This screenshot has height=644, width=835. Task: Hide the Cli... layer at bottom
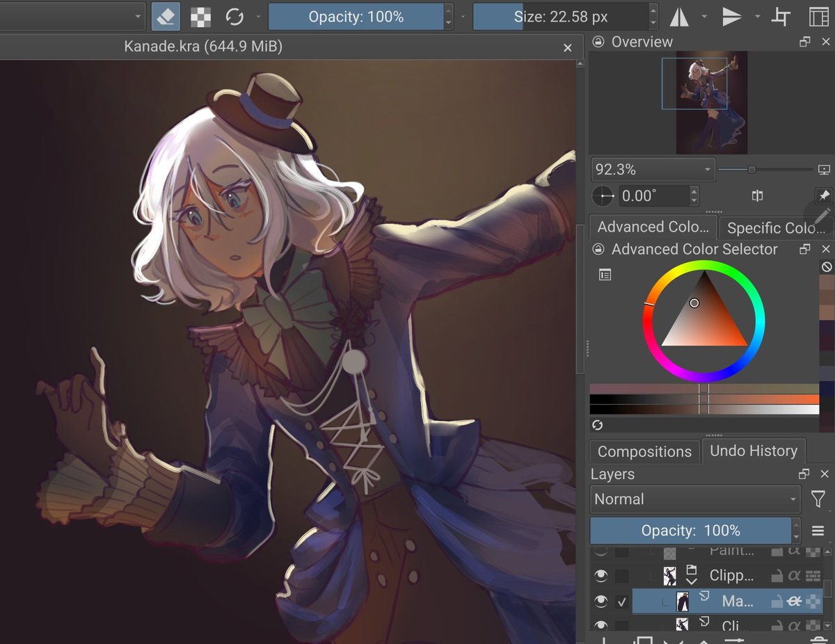pyautogui.click(x=601, y=626)
